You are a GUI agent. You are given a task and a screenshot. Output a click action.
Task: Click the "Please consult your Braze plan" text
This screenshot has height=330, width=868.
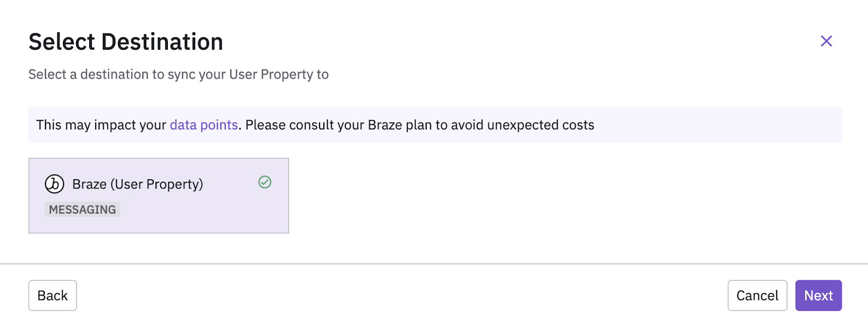(x=338, y=125)
